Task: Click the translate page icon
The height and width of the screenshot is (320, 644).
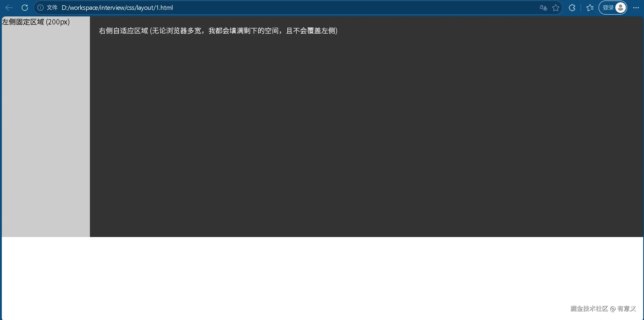Action: click(x=543, y=8)
